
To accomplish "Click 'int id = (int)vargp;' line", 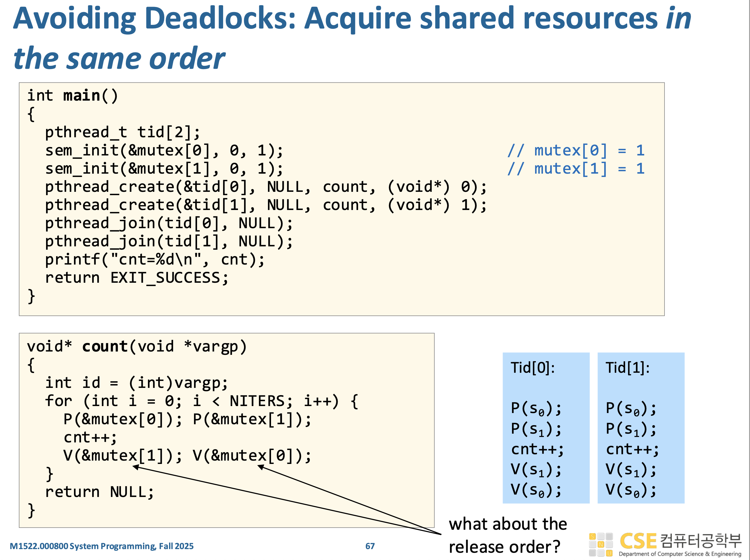I will (137, 383).
